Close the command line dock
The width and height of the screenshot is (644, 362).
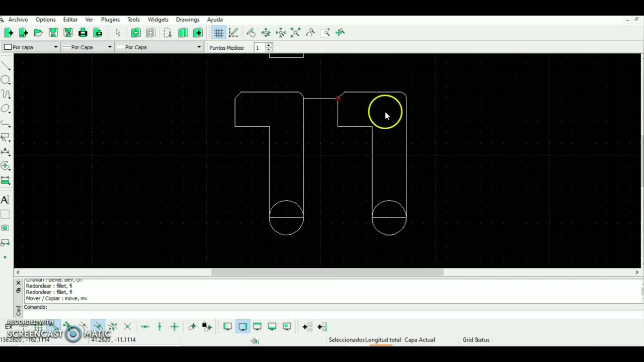coord(18,283)
